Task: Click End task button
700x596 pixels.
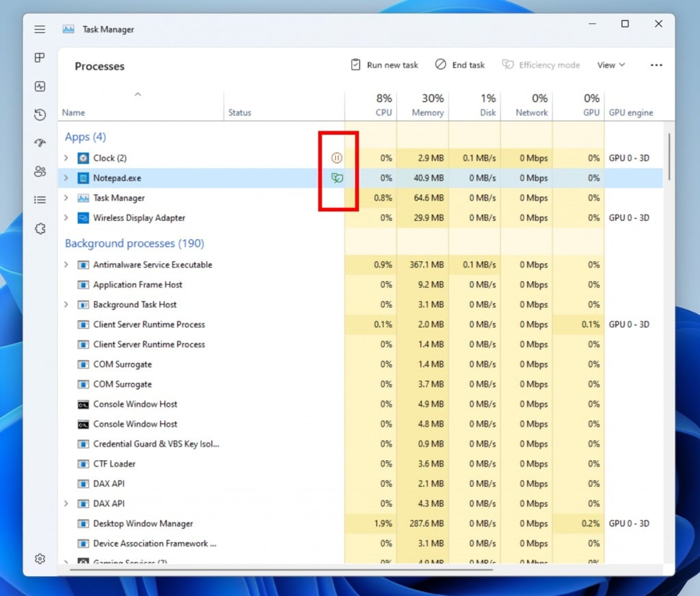Action: tap(459, 65)
